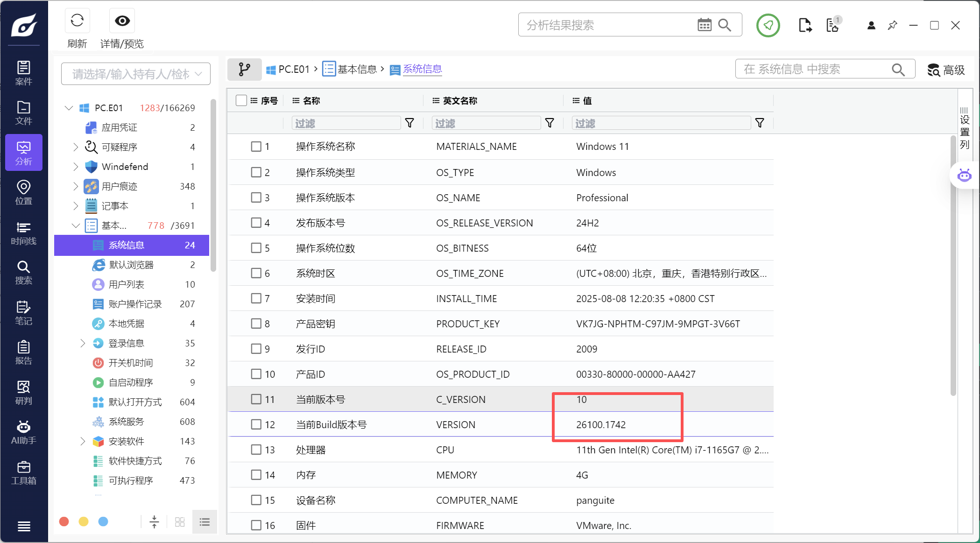Open the 案件 sidebar section
980x543 pixels.
(x=24, y=73)
